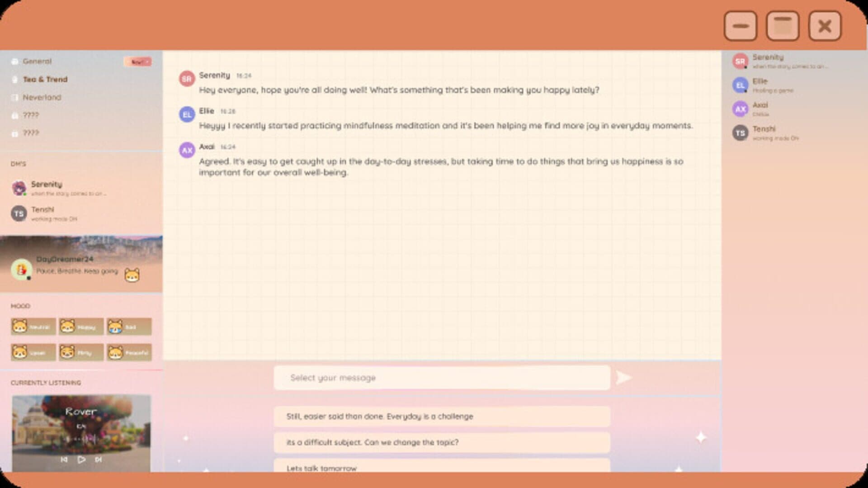Open the General channel

coord(37,61)
